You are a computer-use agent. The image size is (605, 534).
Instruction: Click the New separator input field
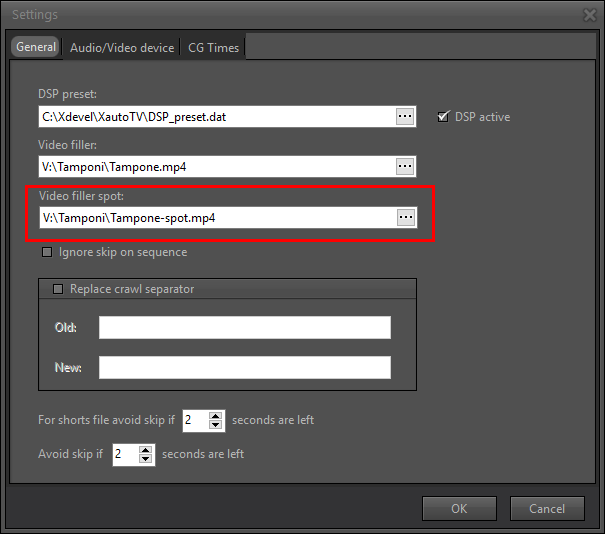[x=245, y=367]
